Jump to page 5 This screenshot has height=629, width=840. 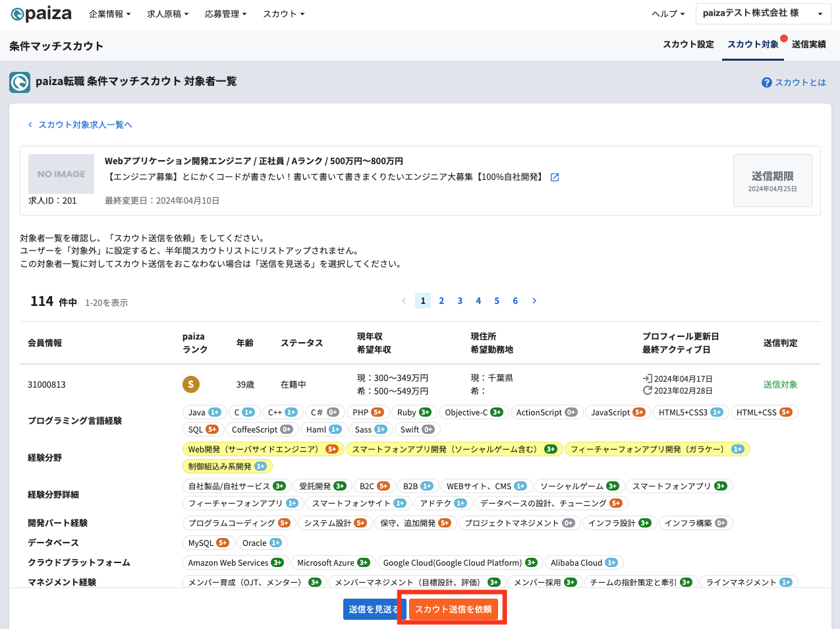497,301
